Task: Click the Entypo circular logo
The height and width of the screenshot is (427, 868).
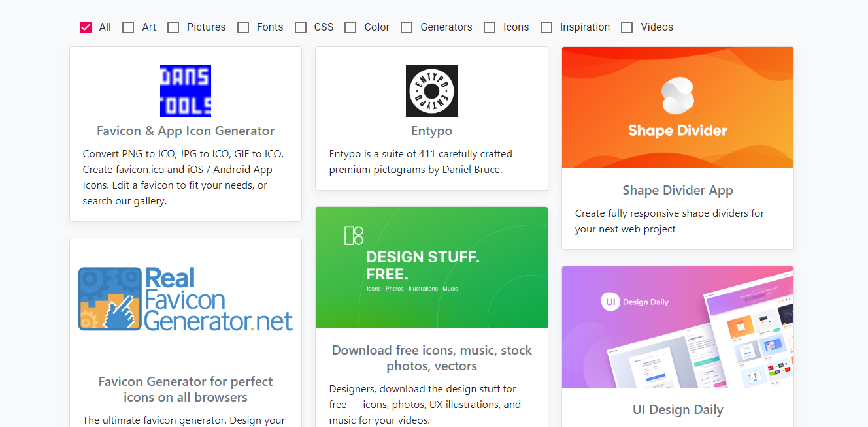Action: point(431,91)
